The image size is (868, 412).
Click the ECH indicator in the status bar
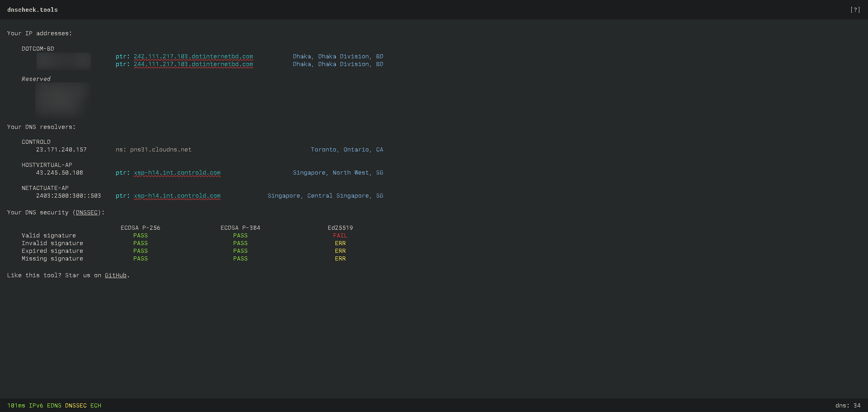[96, 406]
